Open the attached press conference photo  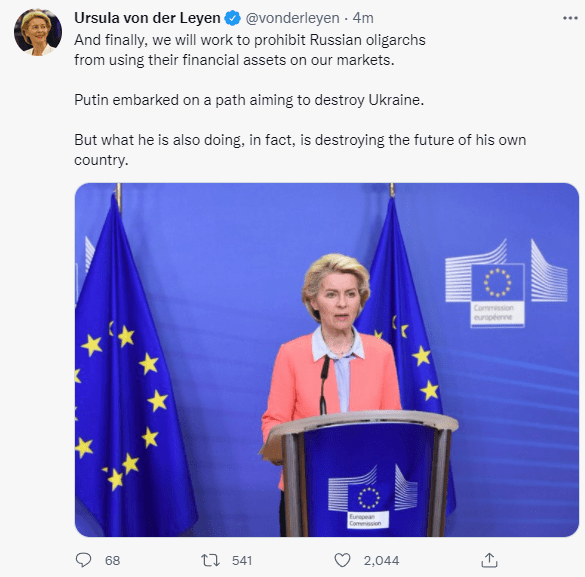[327, 360]
